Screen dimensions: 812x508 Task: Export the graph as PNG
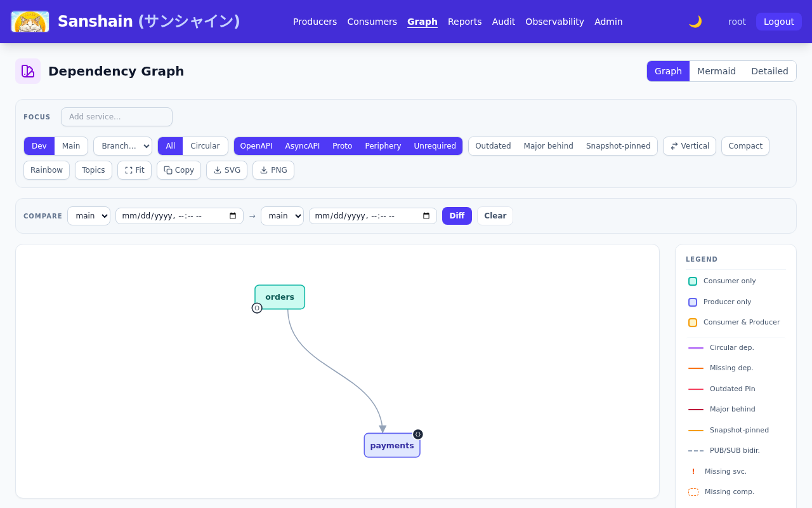(x=273, y=170)
